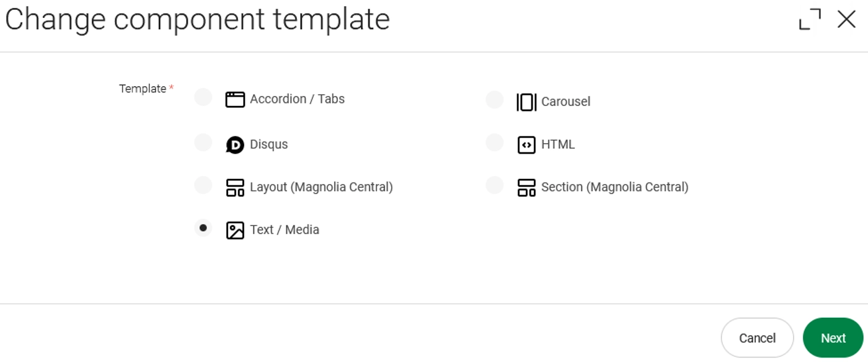
Task: Click the Text / Media label text
Action: [x=285, y=230]
